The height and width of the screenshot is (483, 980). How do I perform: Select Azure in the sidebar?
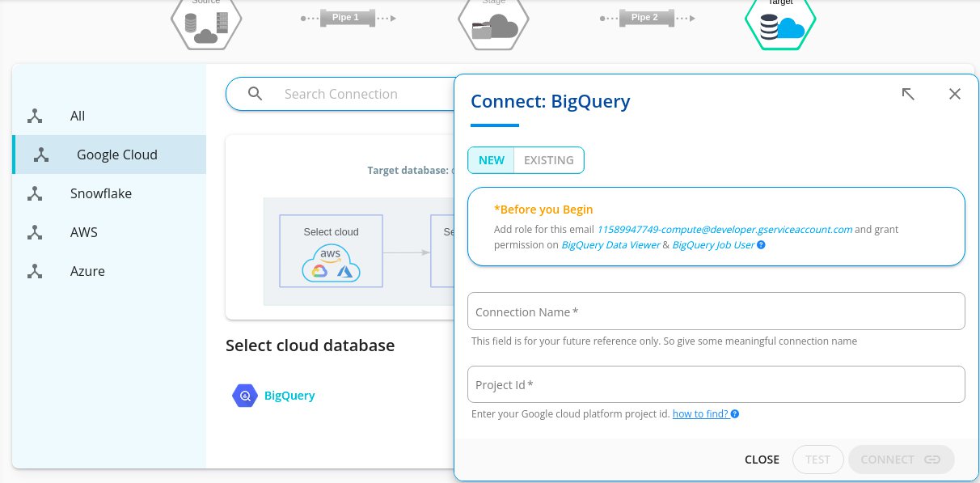tap(109, 271)
